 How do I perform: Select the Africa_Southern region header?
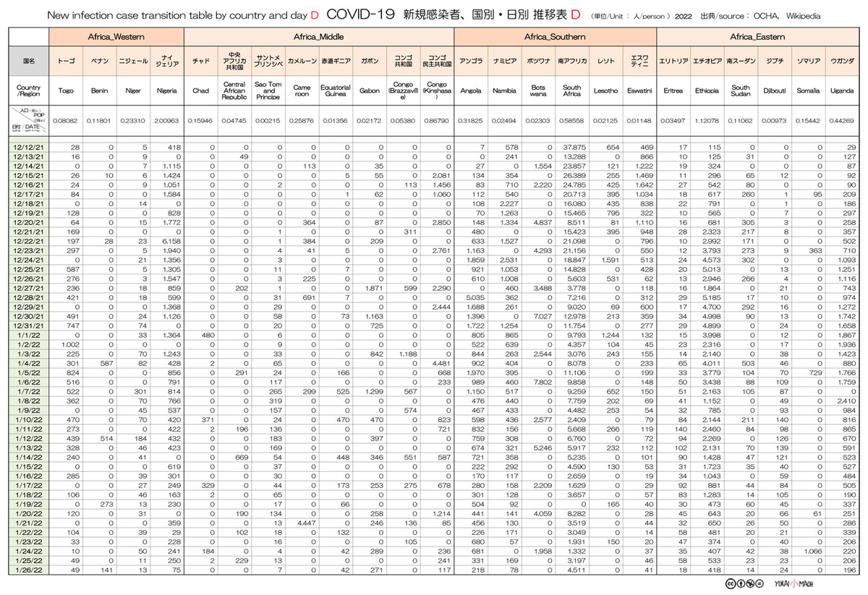tap(555, 36)
